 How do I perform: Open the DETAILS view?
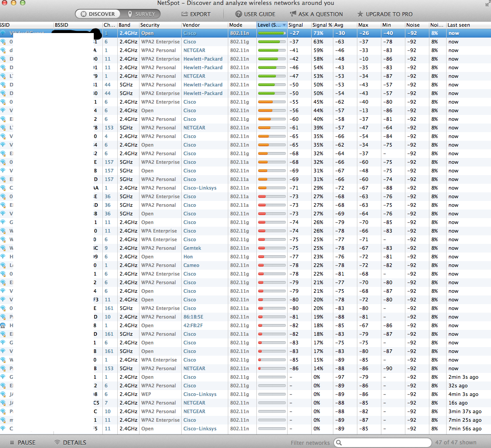[x=71, y=443]
